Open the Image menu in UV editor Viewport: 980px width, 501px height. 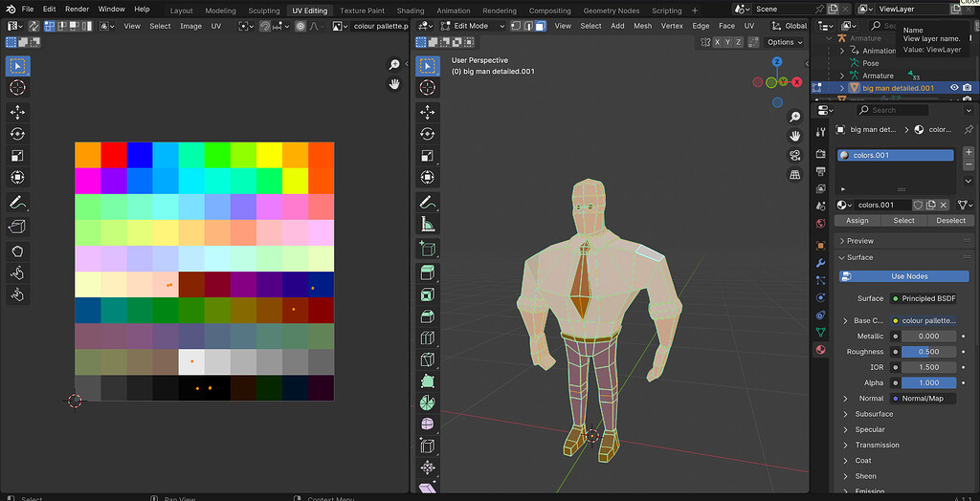[190, 26]
